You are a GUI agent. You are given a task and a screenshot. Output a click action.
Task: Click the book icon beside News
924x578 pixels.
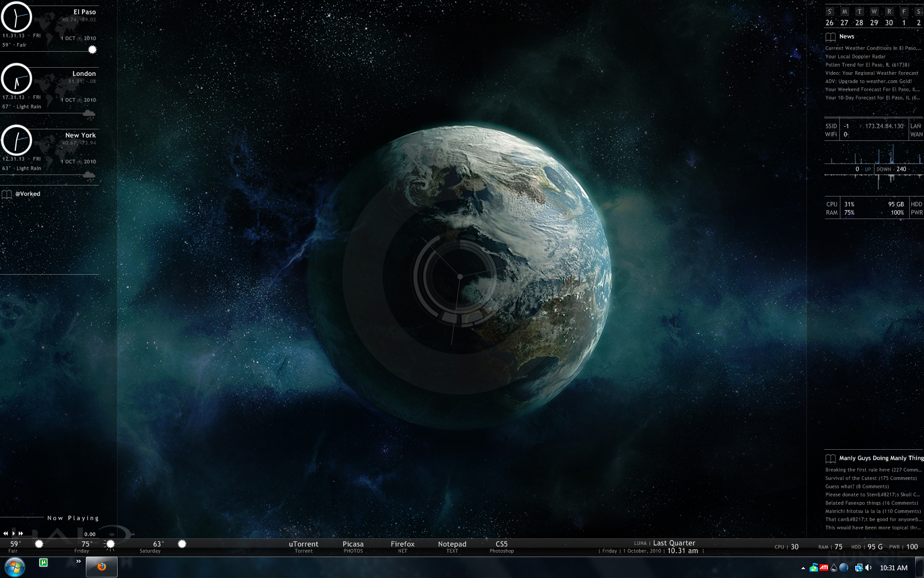[x=831, y=37]
